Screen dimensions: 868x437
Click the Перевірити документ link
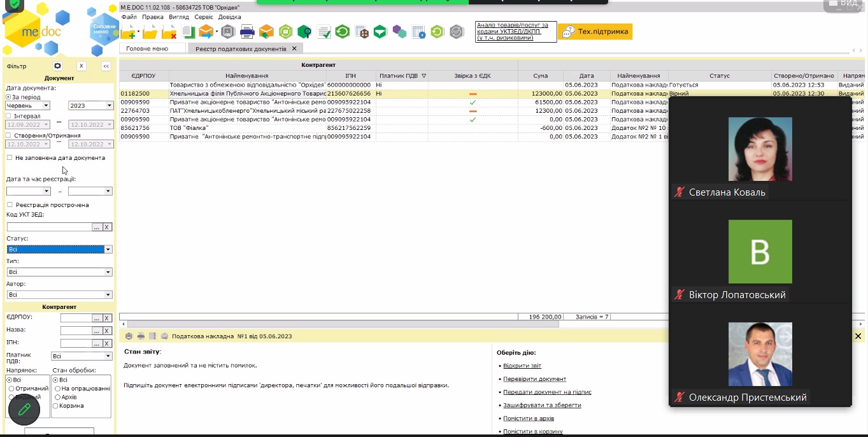click(534, 379)
